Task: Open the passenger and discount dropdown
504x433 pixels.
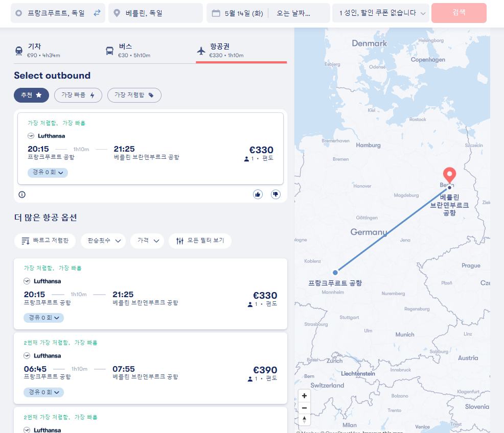Action: 381,13
